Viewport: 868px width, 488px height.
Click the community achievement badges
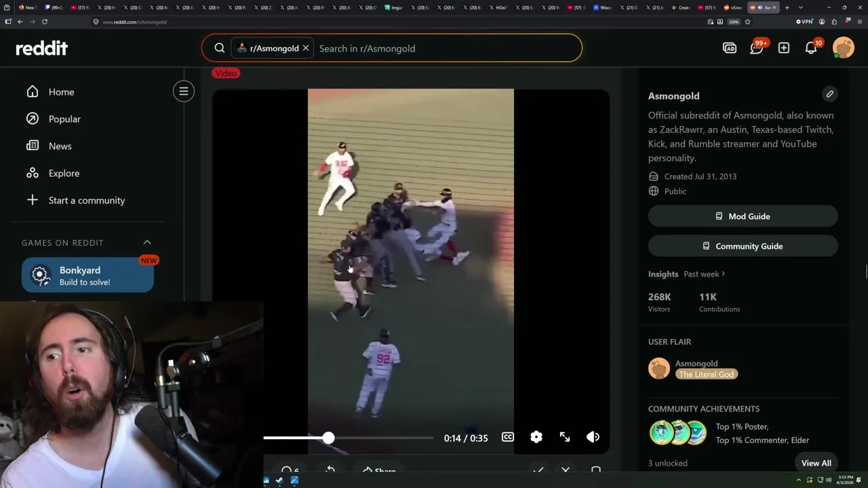(678, 432)
